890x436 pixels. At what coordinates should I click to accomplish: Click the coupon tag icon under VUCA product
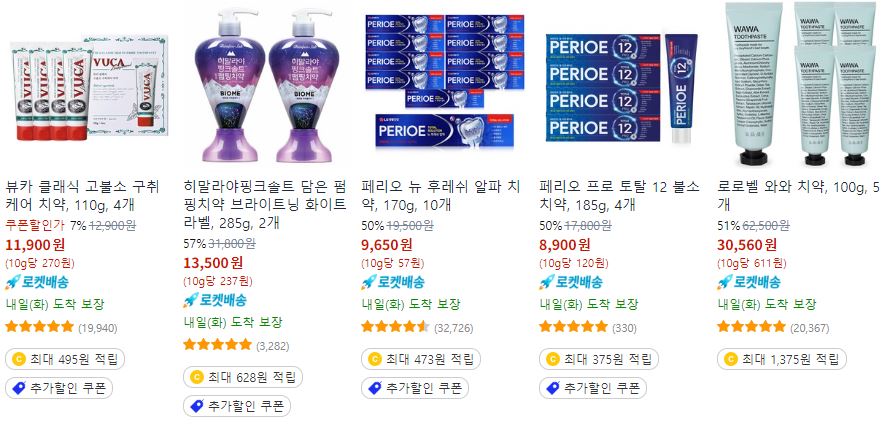pos(19,388)
